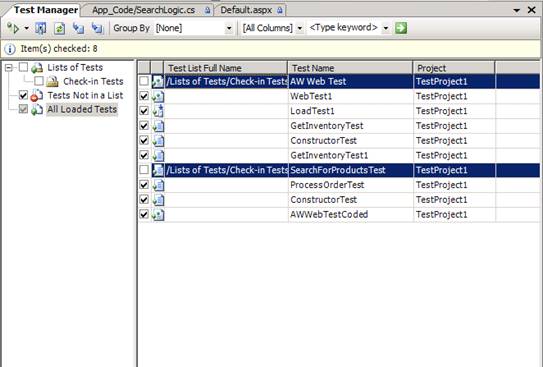Viewport: 543px width, 367px height.
Task: Click the LoadTest1 load test icon
Action: pyautogui.click(x=158, y=111)
